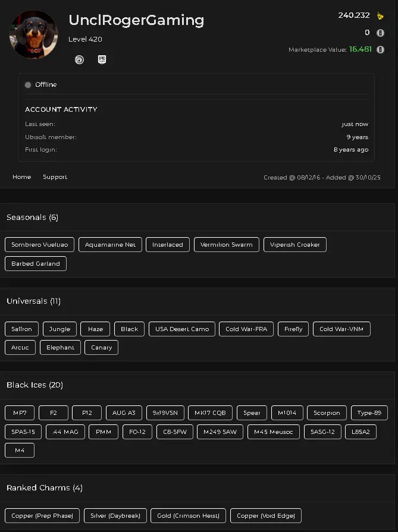Screen dimensions: 398x532
Task: Pick the Scorpion Black Ice tag
Action: (327, 413)
